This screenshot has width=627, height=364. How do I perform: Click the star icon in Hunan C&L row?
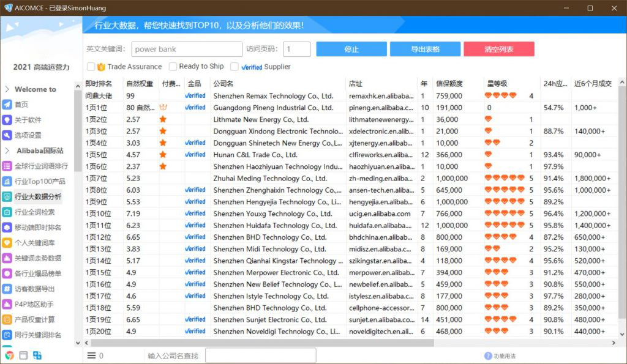point(163,155)
